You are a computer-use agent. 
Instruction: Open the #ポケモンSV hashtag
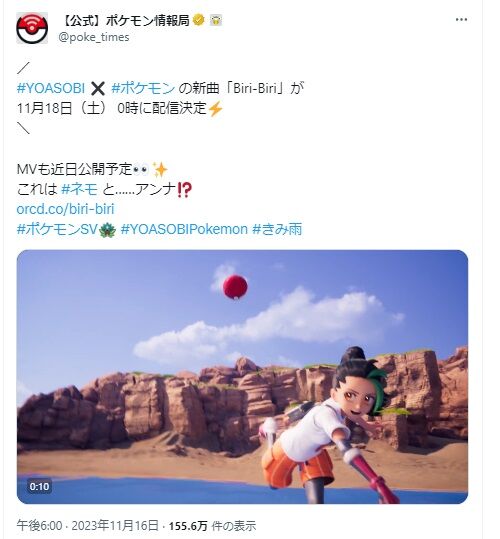[x=57, y=229]
